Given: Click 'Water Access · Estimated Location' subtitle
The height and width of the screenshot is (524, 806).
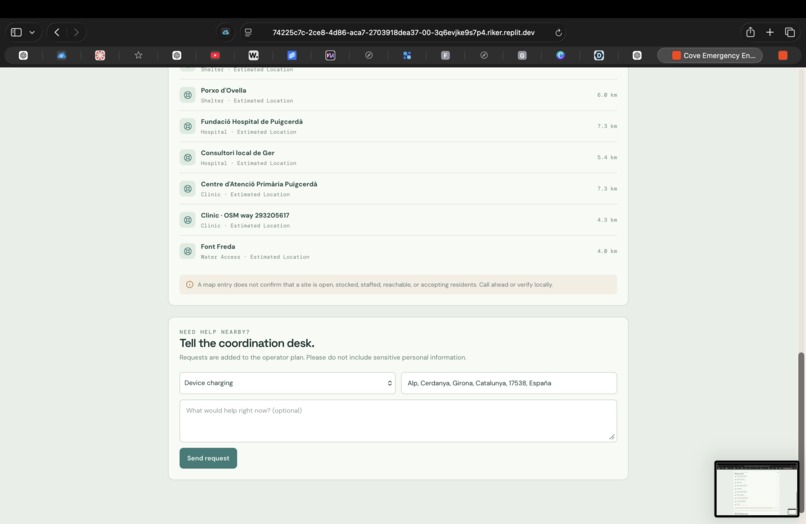Looking at the screenshot, I should (255, 257).
